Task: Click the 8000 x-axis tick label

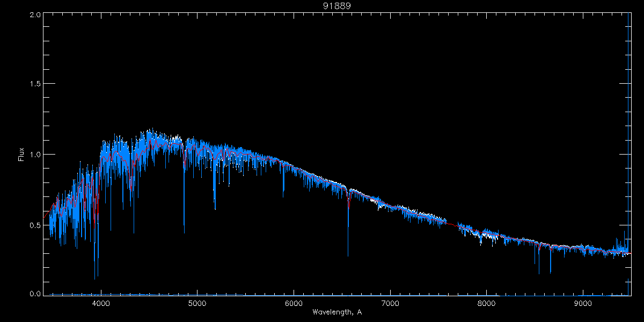Action: 486,303
